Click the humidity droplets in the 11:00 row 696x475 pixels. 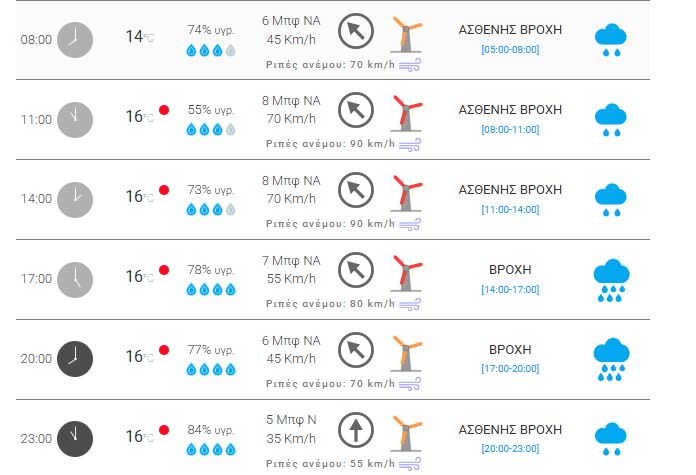point(211,129)
